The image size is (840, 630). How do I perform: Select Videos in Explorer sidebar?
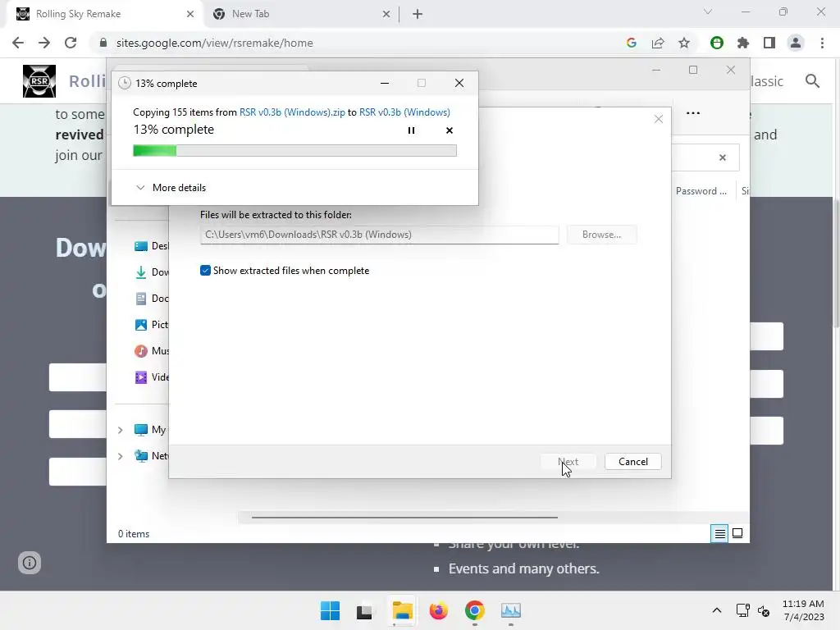152,377
